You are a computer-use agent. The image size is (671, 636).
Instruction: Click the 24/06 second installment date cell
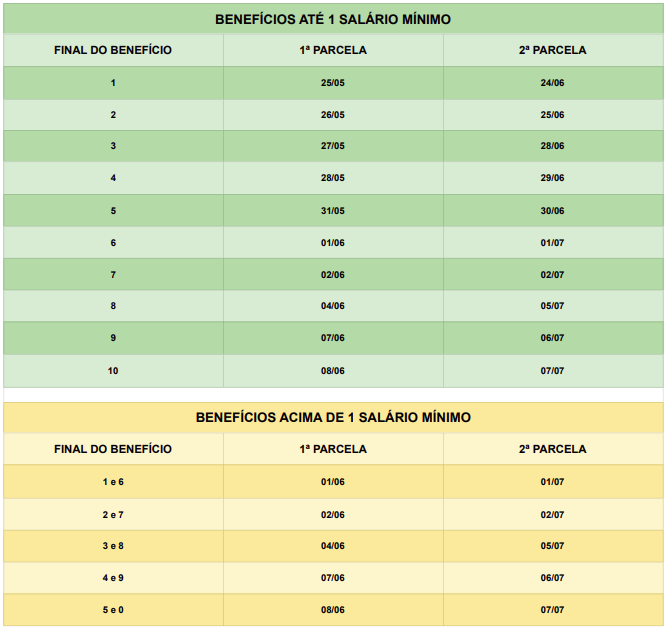[x=553, y=83]
